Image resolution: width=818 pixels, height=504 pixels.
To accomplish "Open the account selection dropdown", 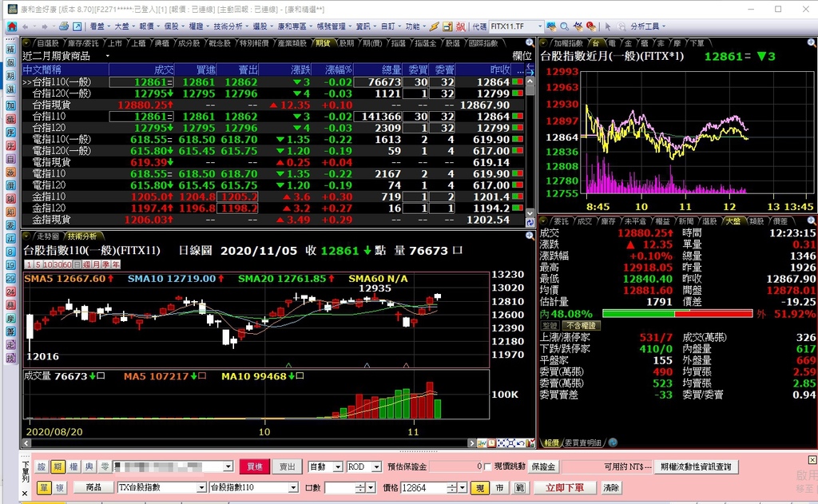I will pos(228,466).
